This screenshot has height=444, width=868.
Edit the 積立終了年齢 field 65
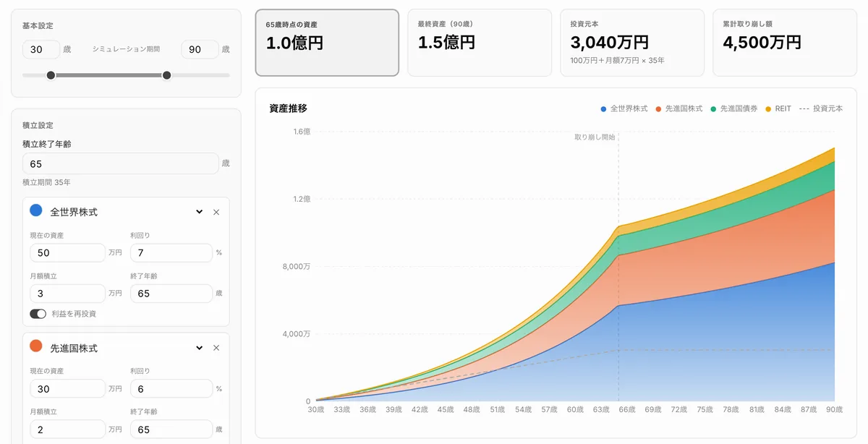[120, 163]
